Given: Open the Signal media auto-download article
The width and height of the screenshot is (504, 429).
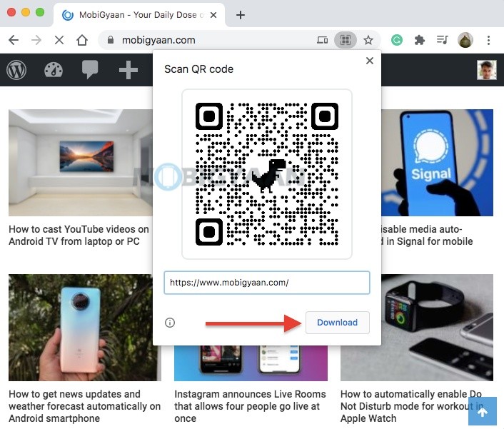Looking at the screenshot, I should coord(427,236).
